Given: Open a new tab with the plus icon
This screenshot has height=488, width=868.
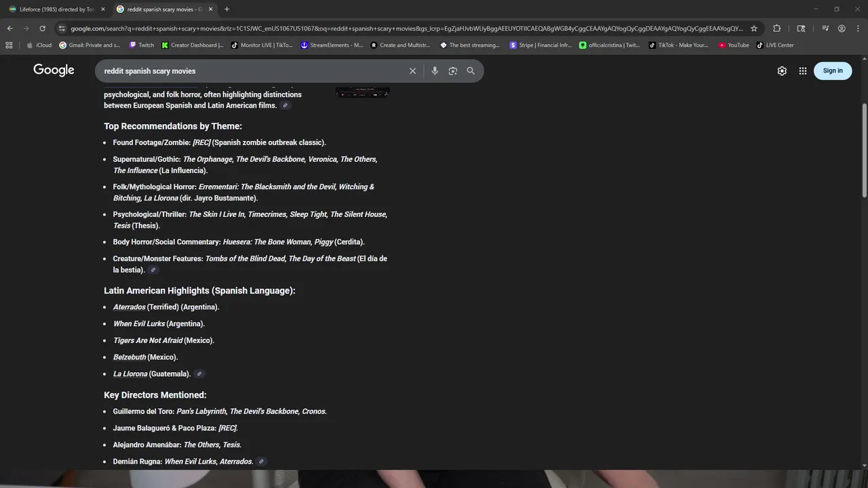Looking at the screenshot, I should [x=226, y=9].
